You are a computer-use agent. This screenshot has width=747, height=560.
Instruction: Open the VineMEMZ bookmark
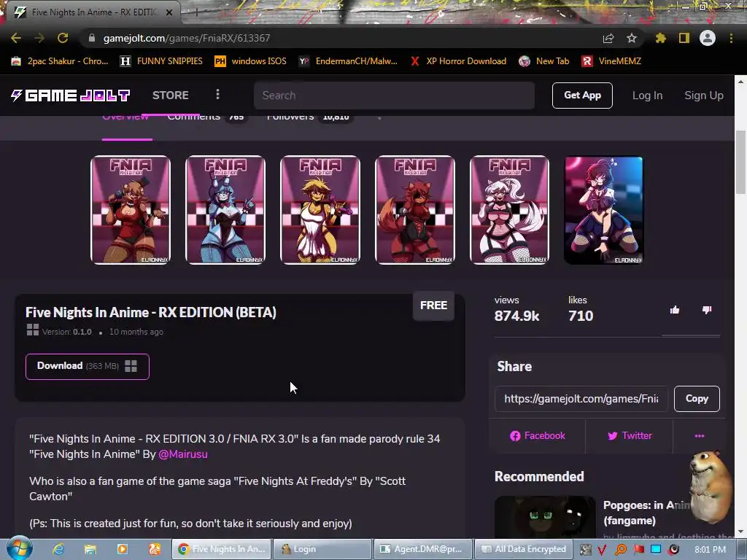(612, 61)
